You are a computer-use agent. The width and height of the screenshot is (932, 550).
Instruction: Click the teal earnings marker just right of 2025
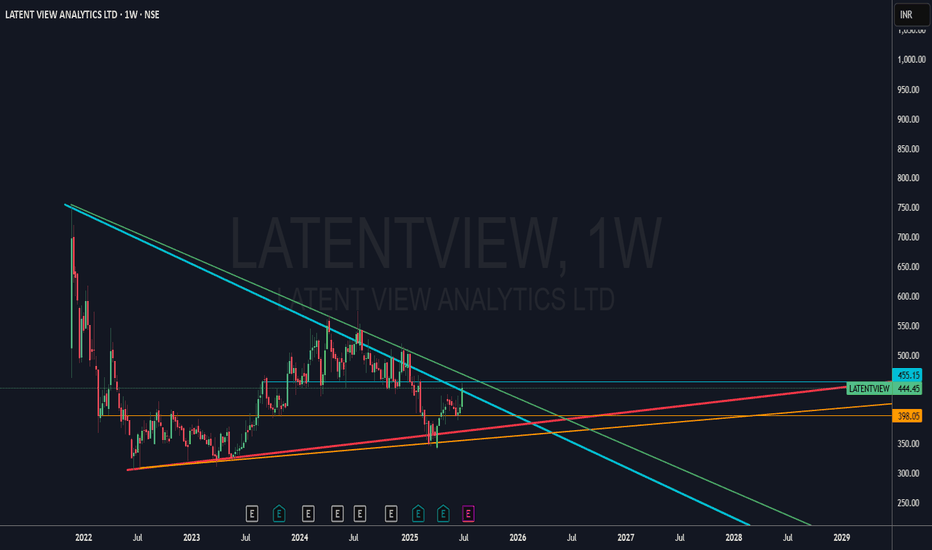tap(418, 513)
